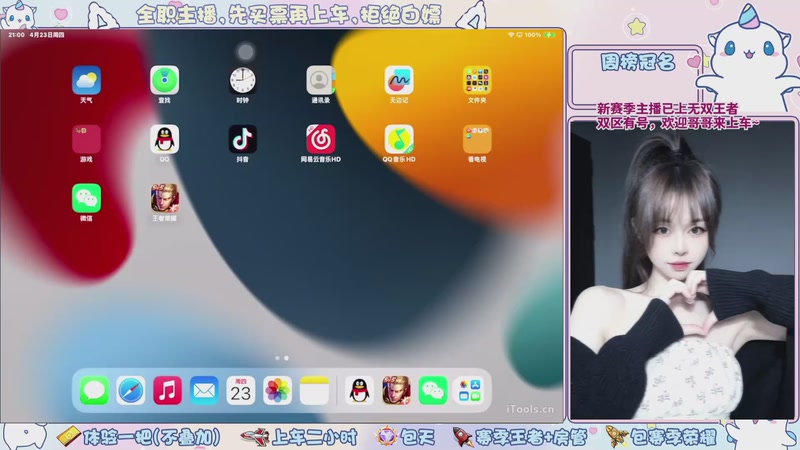Tap the Wi-Fi status icon

pos(511,35)
